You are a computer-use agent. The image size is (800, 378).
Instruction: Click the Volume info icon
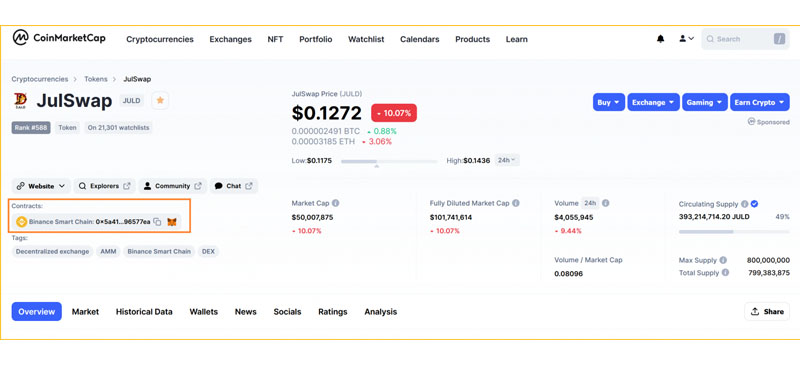[605, 203]
